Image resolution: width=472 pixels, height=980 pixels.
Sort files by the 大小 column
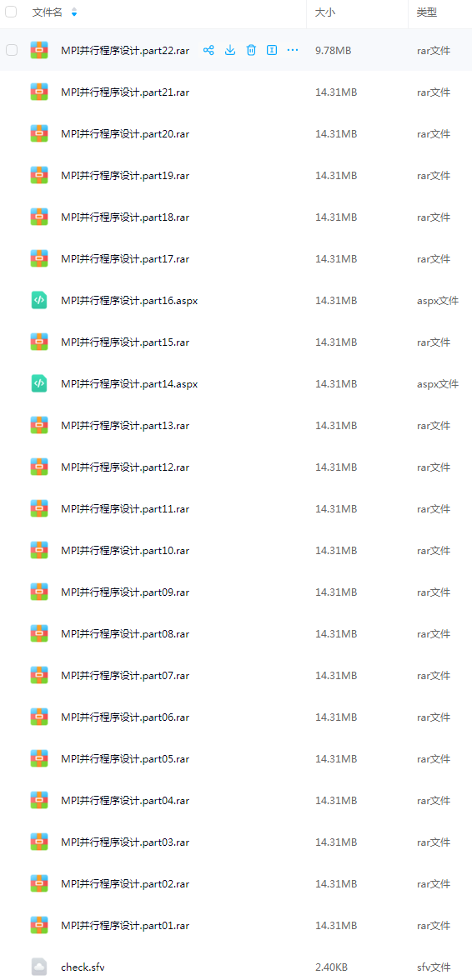tap(325, 12)
